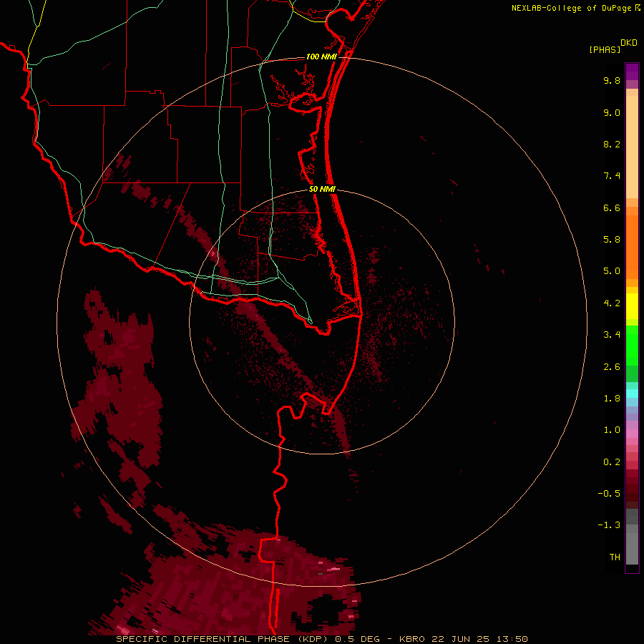This screenshot has width=644, height=644.
Task: Click the 4.2 value on the color scale
Action: (x=612, y=303)
